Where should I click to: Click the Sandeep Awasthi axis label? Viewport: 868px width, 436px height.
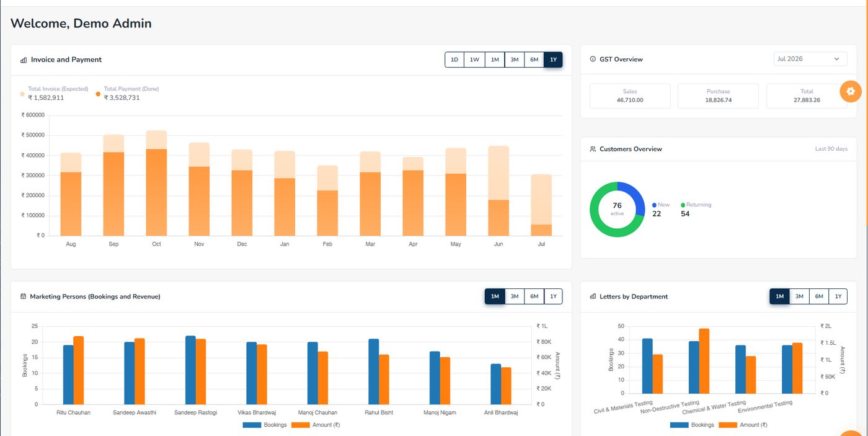tap(135, 412)
